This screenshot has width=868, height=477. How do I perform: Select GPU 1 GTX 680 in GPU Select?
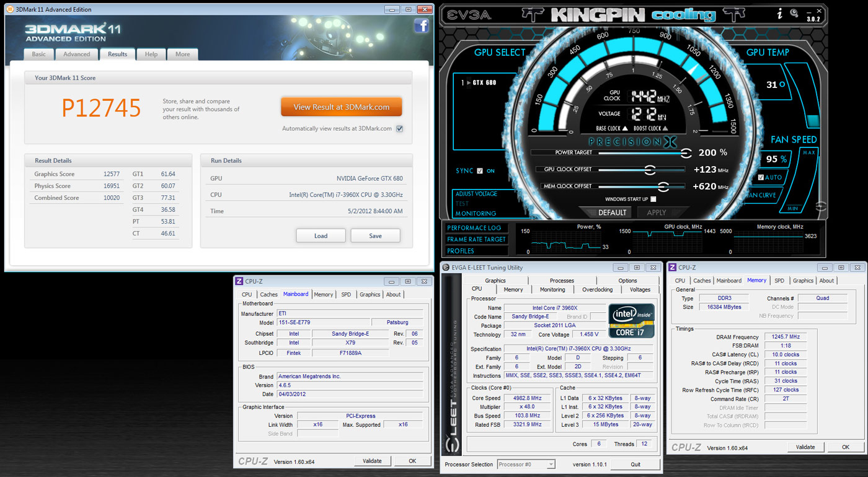point(479,82)
